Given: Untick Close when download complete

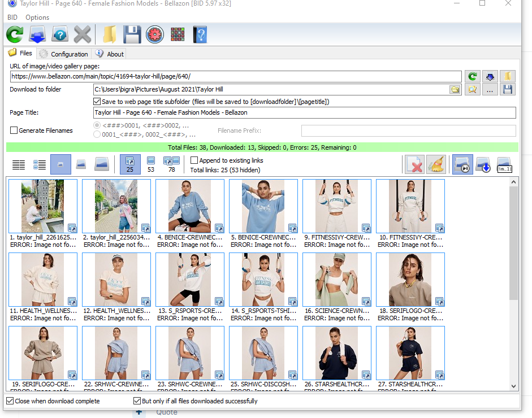Looking at the screenshot, I should [x=10, y=401].
